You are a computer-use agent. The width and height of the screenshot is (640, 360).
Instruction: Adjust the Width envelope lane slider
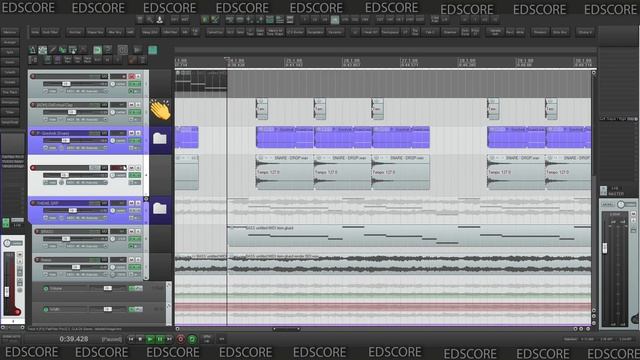pos(107,309)
